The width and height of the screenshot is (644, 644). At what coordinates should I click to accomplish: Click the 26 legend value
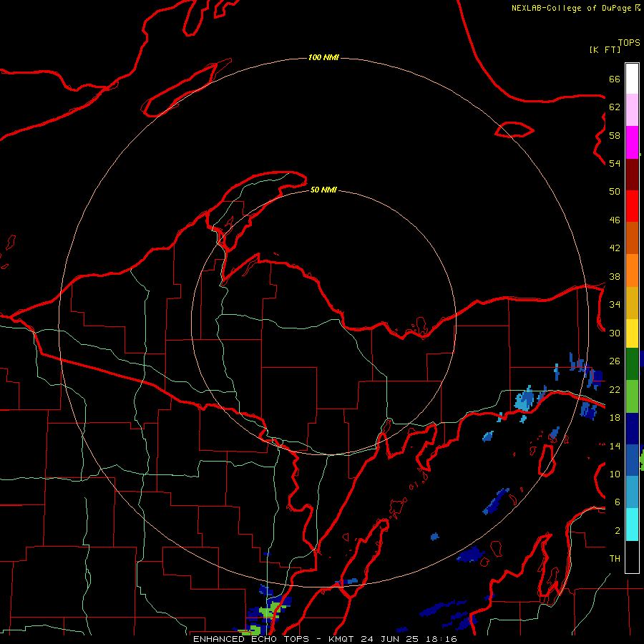(615, 361)
